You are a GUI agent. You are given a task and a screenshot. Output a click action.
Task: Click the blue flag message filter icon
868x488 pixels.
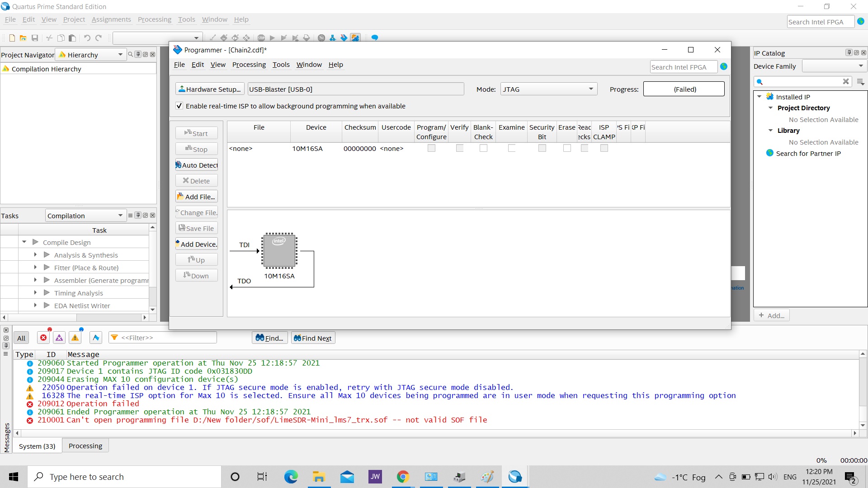96,338
